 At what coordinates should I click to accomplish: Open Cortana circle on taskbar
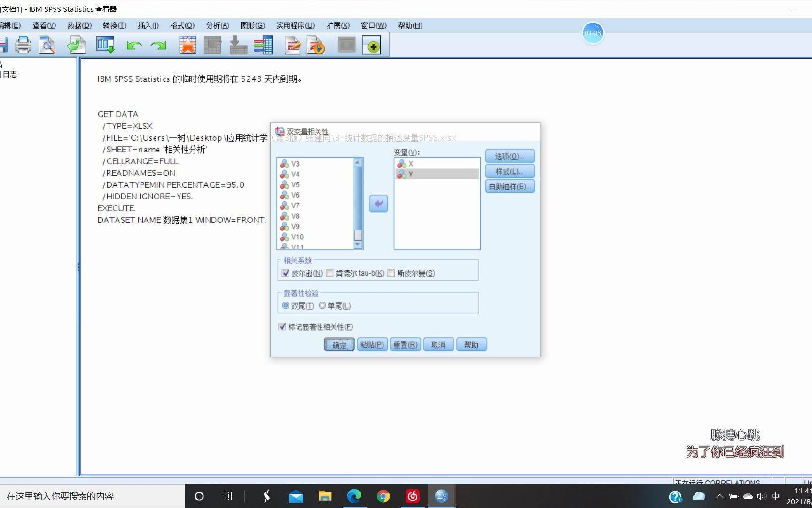point(199,496)
